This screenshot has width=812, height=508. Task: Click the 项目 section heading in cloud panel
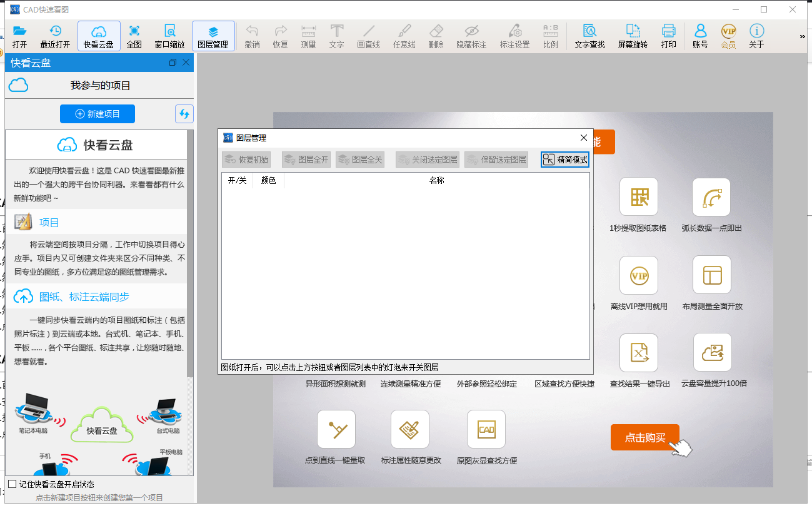click(49, 222)
